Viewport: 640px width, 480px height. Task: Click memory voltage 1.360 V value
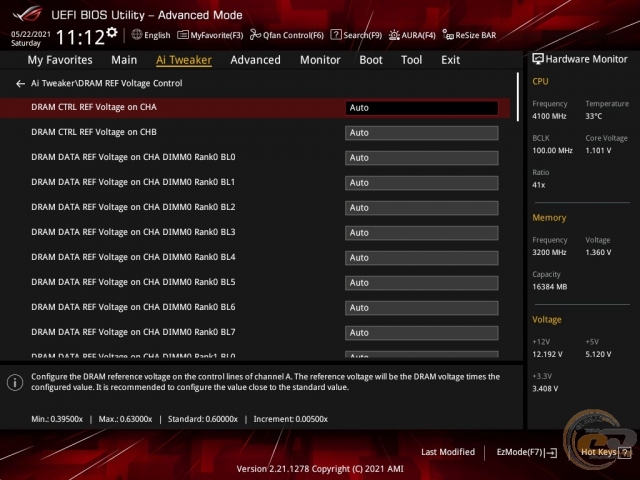[x=598, y=253]
